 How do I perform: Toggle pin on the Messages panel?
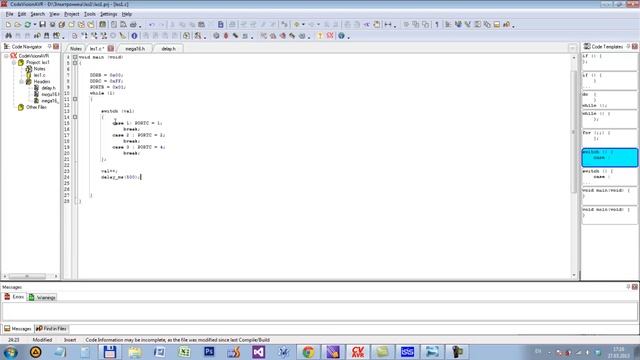628,287
